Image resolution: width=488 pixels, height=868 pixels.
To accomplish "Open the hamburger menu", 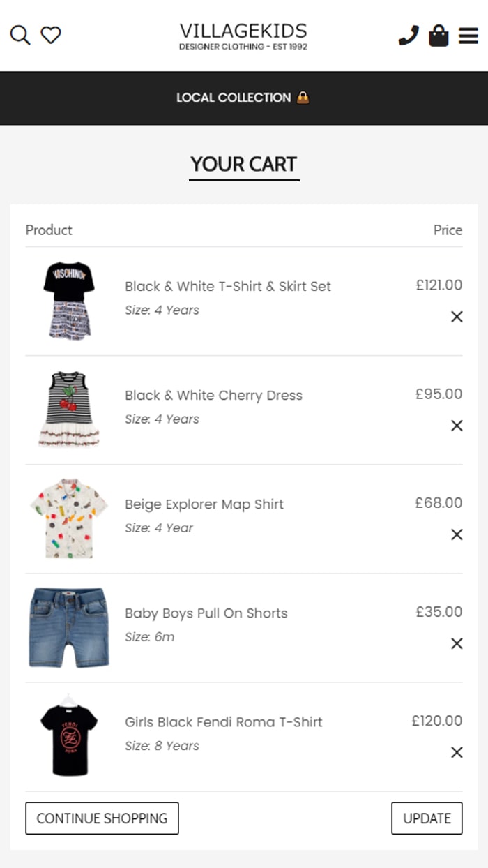I will [468, 35].
